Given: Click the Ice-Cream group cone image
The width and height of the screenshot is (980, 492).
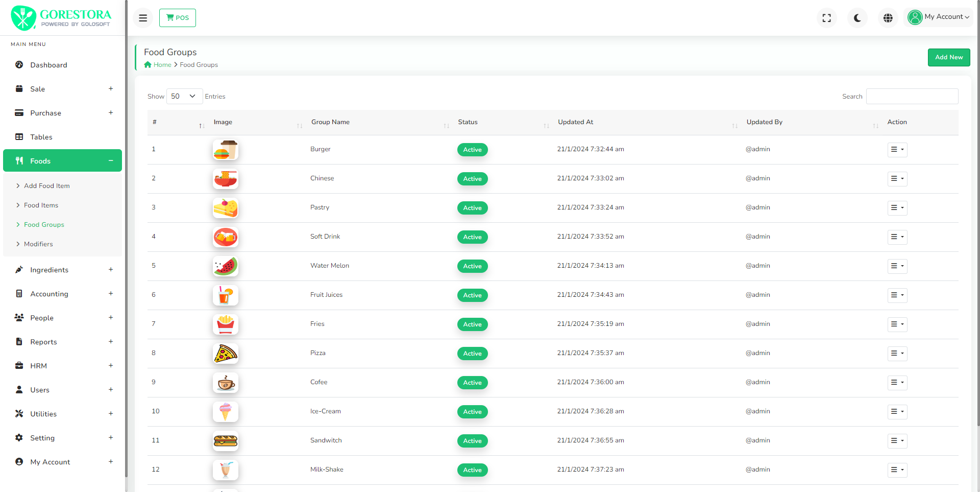Looking at the screenshot, I should click(226, 412).
